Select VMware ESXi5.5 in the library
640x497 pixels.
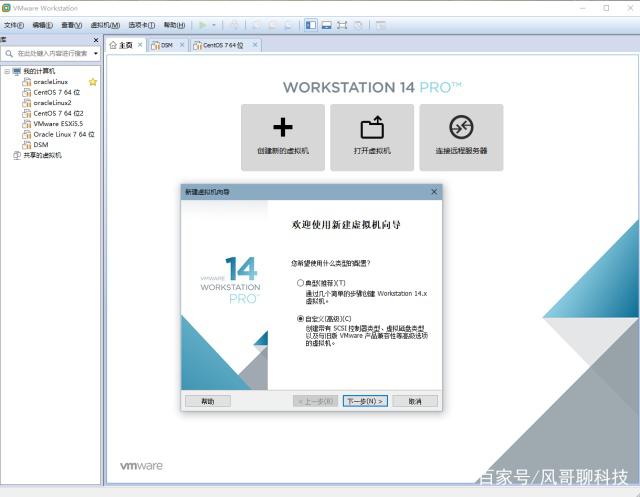59,124
